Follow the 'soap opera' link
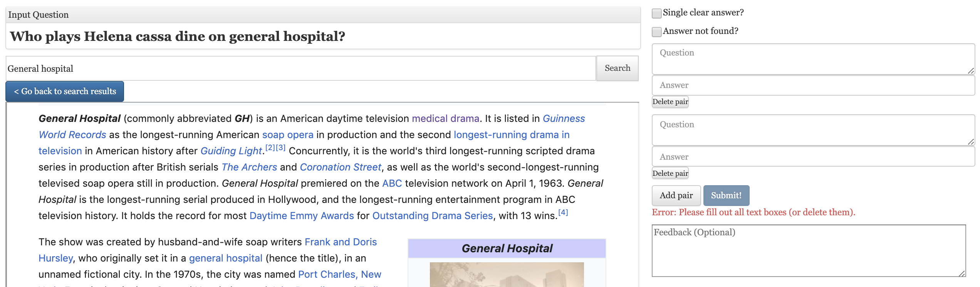 coord(288,135)
